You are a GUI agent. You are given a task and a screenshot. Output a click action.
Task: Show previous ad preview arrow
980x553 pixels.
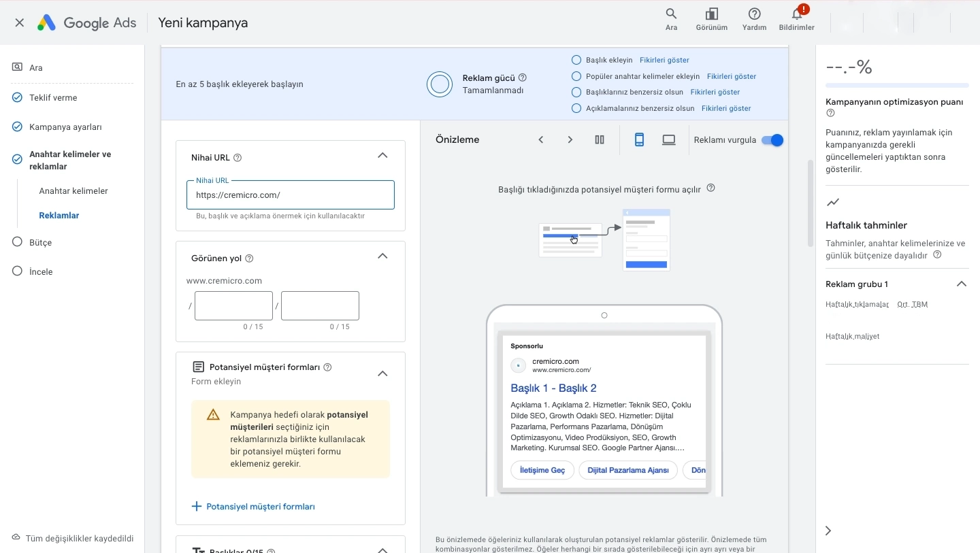541,139
